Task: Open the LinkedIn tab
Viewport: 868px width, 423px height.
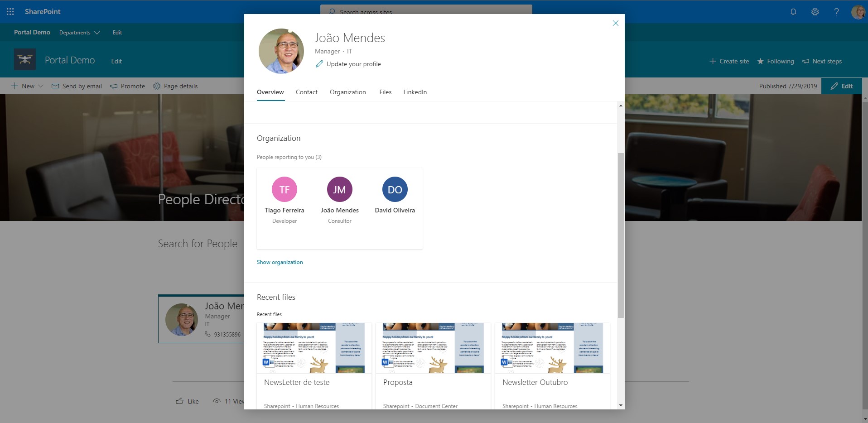Action: tap(415, 92)
